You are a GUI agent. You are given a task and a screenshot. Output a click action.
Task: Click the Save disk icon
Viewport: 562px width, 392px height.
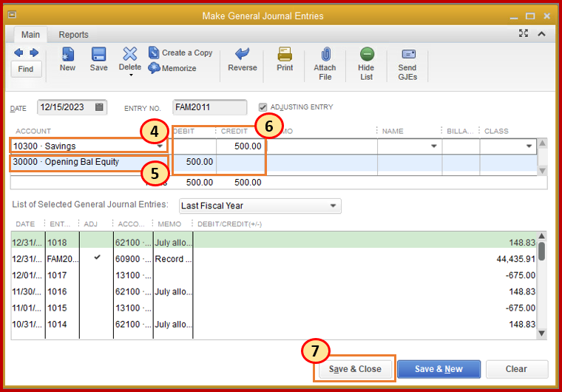[x=98, y=55]
